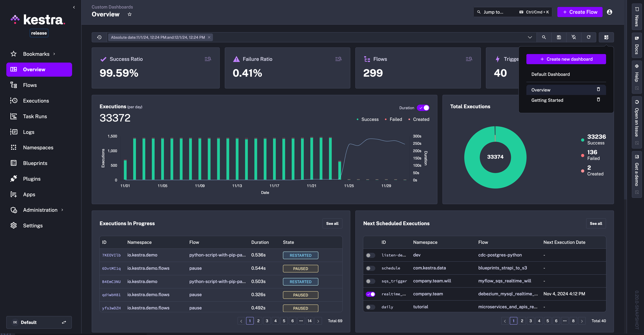Open details icon on Success Ratio card
The image size is (644, 335).
[x=208, y=59]
